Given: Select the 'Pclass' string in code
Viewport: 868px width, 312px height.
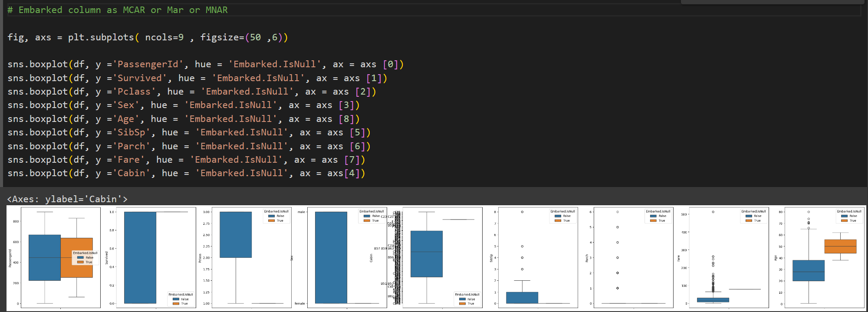Looking at the screenshot, I should pos(134,92).
